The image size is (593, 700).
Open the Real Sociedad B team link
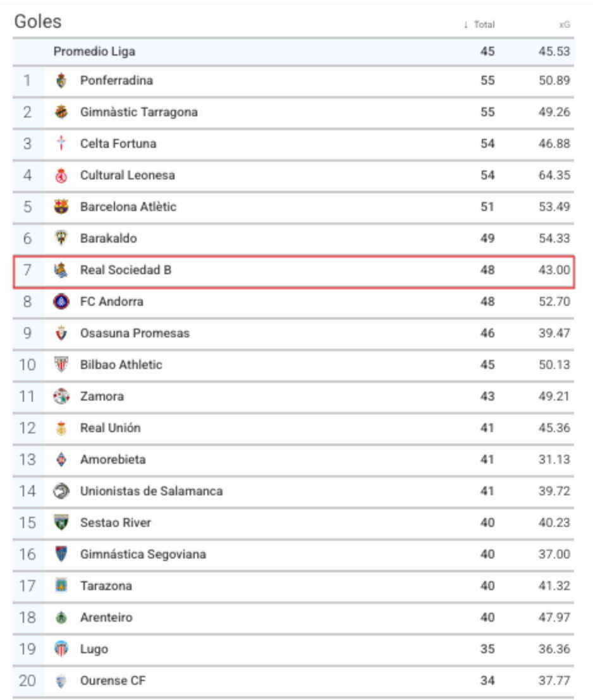[126, 270]
